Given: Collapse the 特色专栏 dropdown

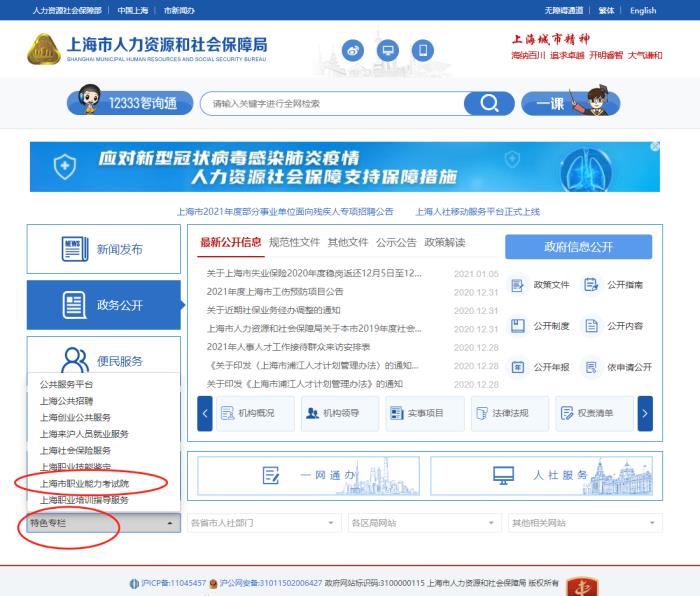Looking at the screenshot, I should pos(103,523).
